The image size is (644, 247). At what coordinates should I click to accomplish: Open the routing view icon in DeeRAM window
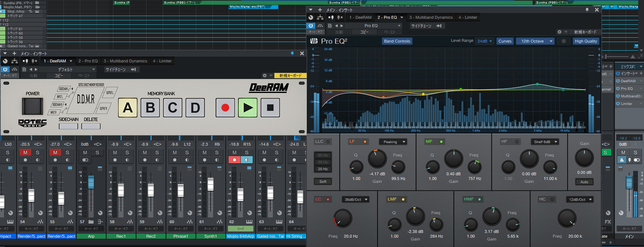(15, 61)
